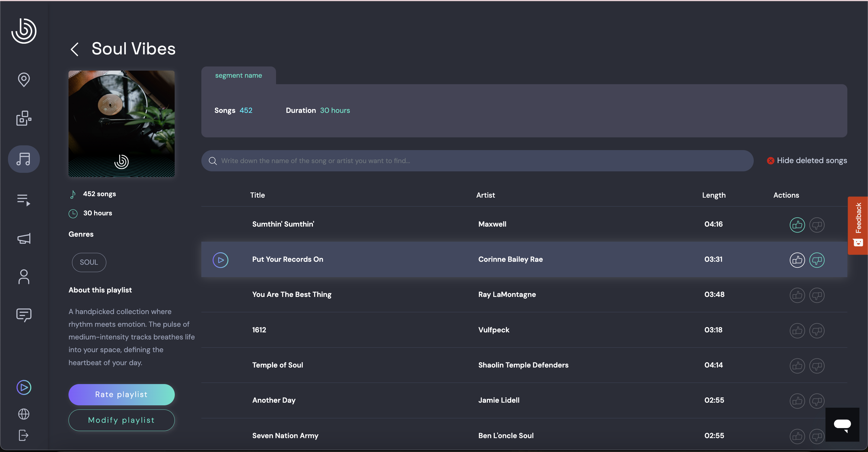Open the chat support widget

pyautogui.click(x=842, y=424)
